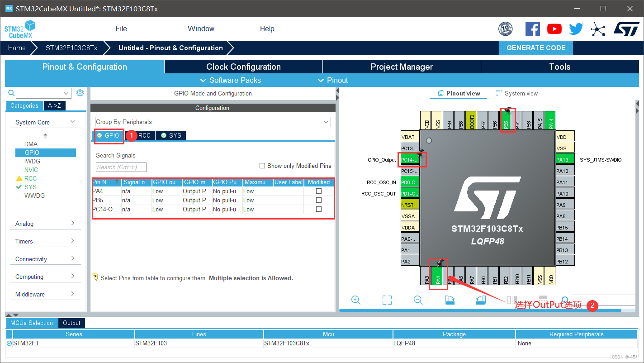Viewport: 644px width, 363px height.
Task: Click the PB12 pin on the chip
Action: point(565,262)
